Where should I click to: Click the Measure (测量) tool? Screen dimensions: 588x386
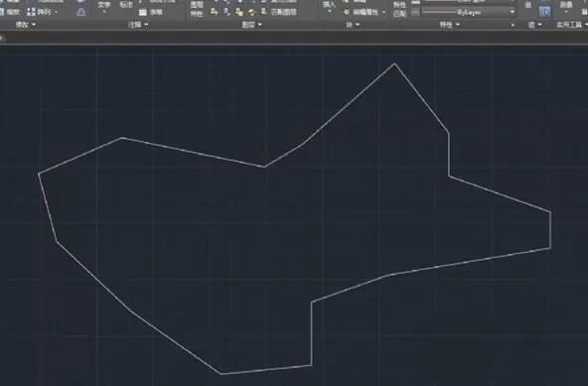click(x=566, y=5)
